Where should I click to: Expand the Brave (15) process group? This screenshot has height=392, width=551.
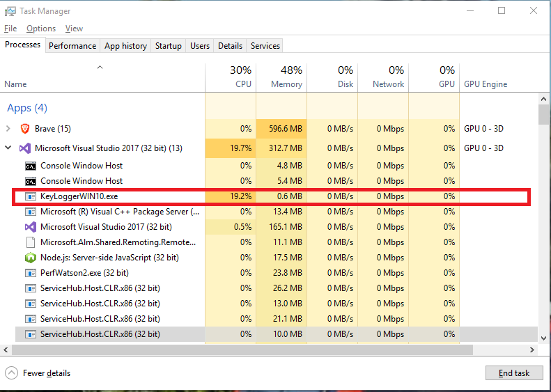[8, 129]
